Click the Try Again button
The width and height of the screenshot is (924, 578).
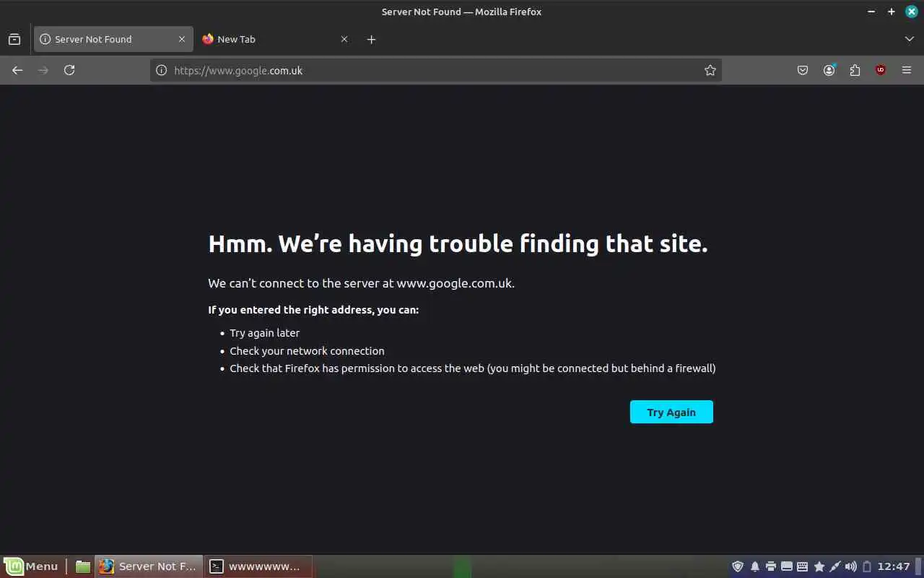click(671, 412)
